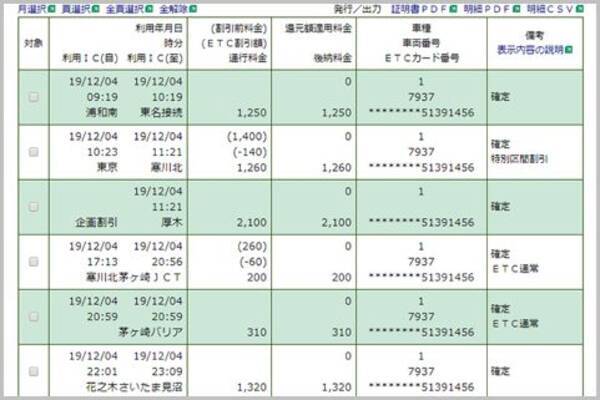This screenshot has height=400, width=600.
Task: Check the 茅ヶ崎バリア row checkbox
Action: pyautogui.click(x=34, y=317)
